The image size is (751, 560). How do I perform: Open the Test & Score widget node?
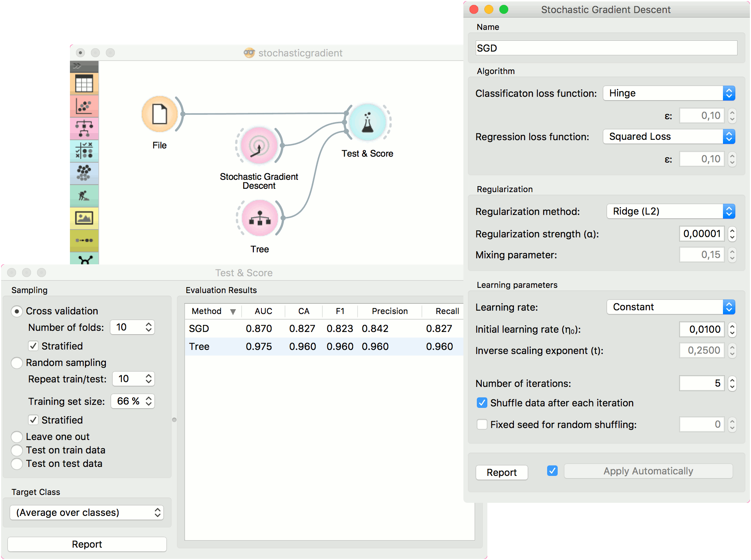(367, 123)
